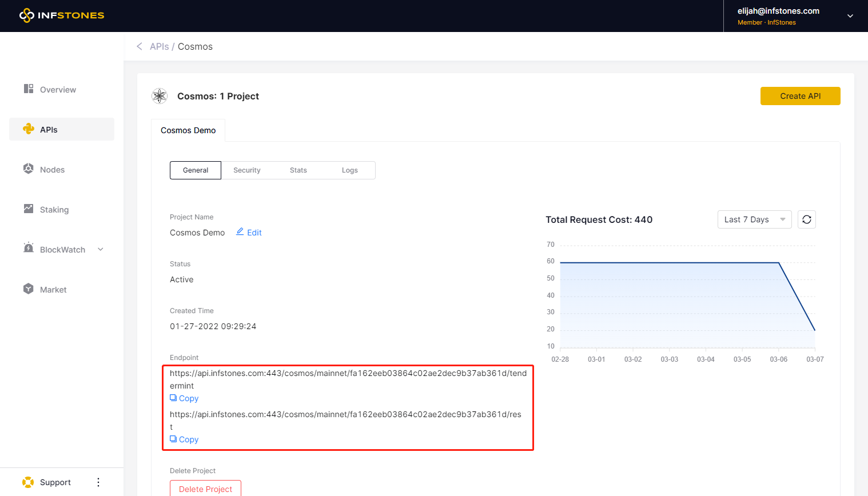Refresh the request cost chart
Screen dimensions: 868x496
point(807,219)
